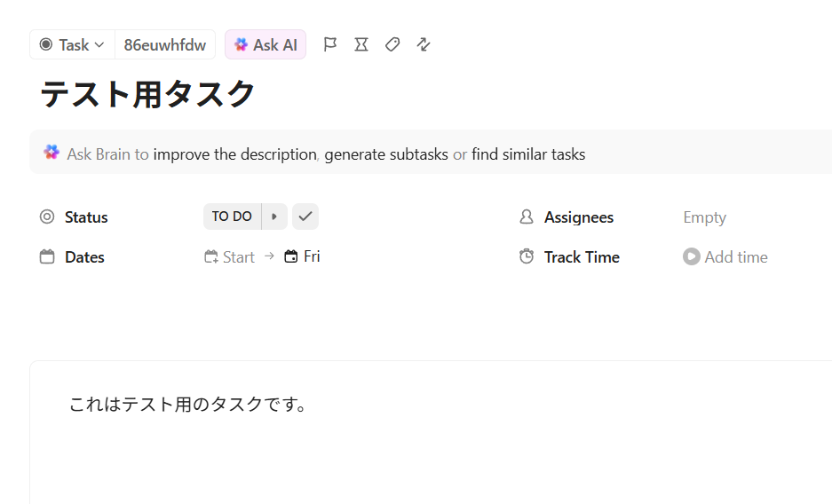Mark the task complete with checkmark
832x504 pixels.
click(x=305, y=217)
